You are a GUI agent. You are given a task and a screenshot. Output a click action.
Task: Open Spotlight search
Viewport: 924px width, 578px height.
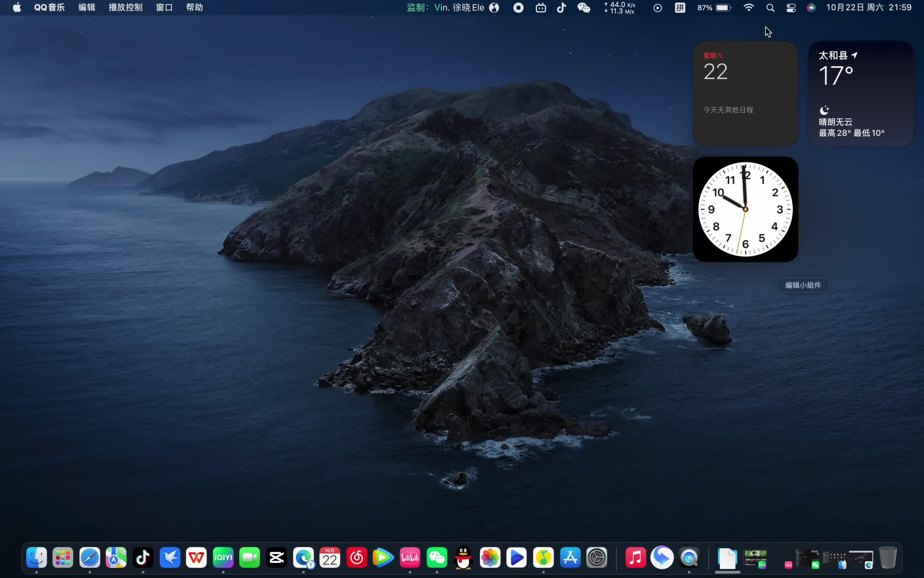click(x=770, y=8)
